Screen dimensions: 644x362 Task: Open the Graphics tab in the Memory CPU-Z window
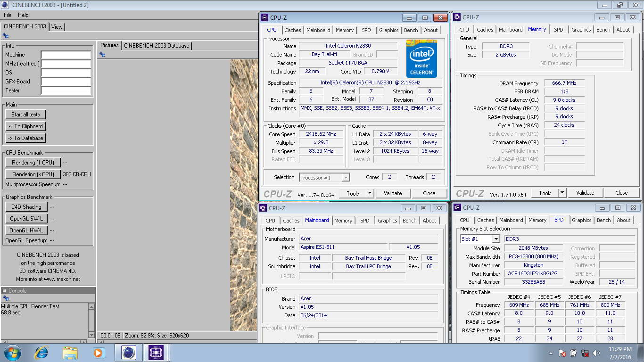click(x=581, y=30)
